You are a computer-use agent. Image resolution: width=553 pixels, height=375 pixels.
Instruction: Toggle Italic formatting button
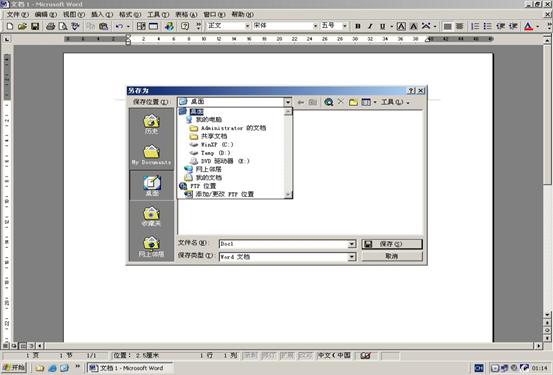click(x=370, y=26)
